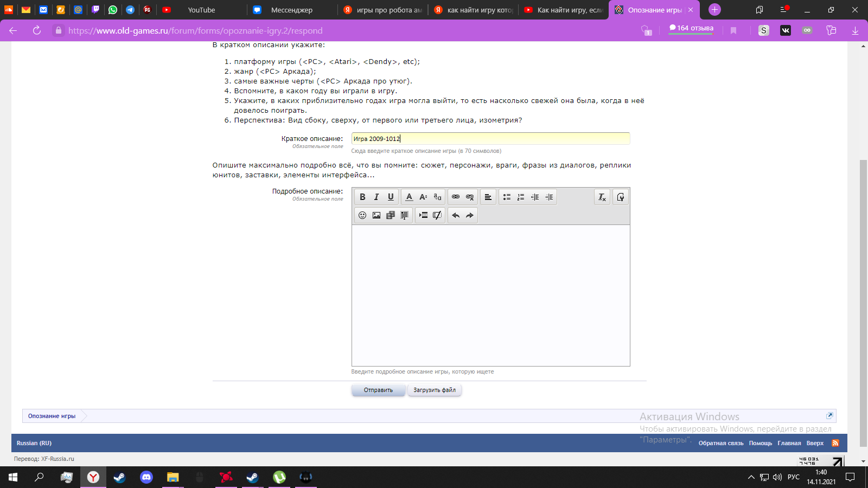Close the Опознание игры tab
The width and height of the screenshot is (868, 488).
[x=691, y=10]
